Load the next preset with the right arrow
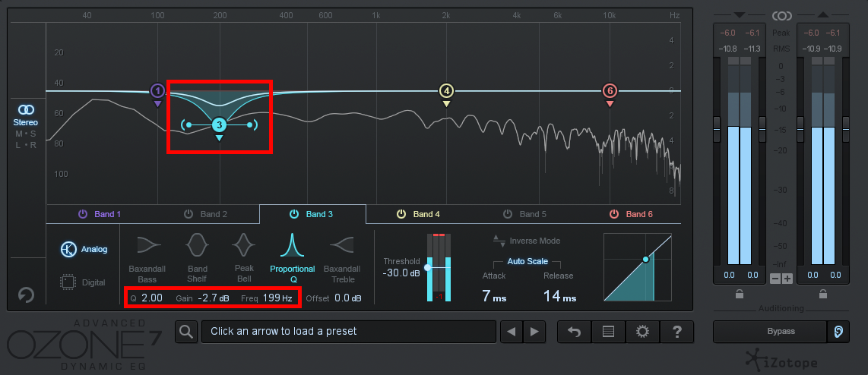Screen dimensions: 868x375 pos(534,332)
